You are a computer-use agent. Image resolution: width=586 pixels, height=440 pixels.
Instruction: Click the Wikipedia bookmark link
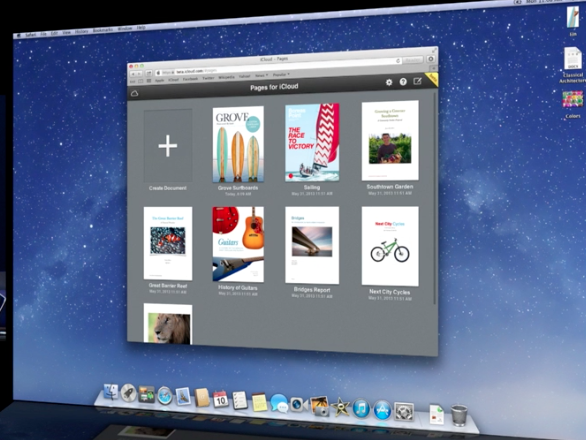(226, 77)
